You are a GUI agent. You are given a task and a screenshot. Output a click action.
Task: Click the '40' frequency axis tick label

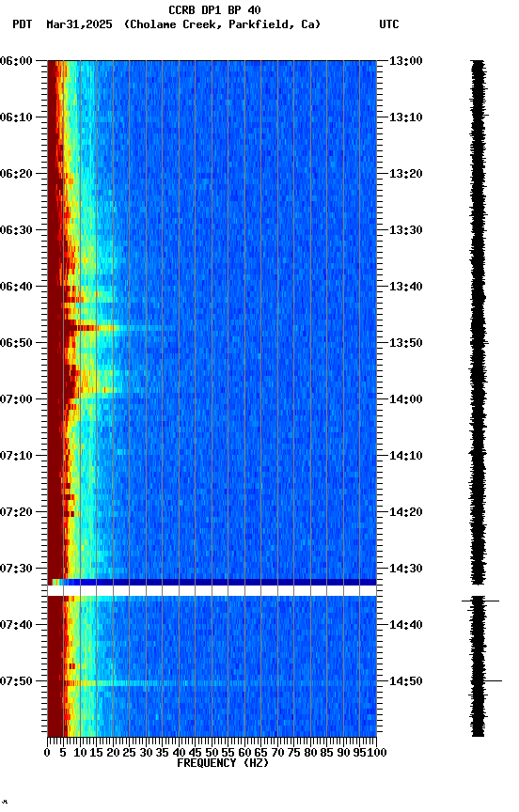179,753
